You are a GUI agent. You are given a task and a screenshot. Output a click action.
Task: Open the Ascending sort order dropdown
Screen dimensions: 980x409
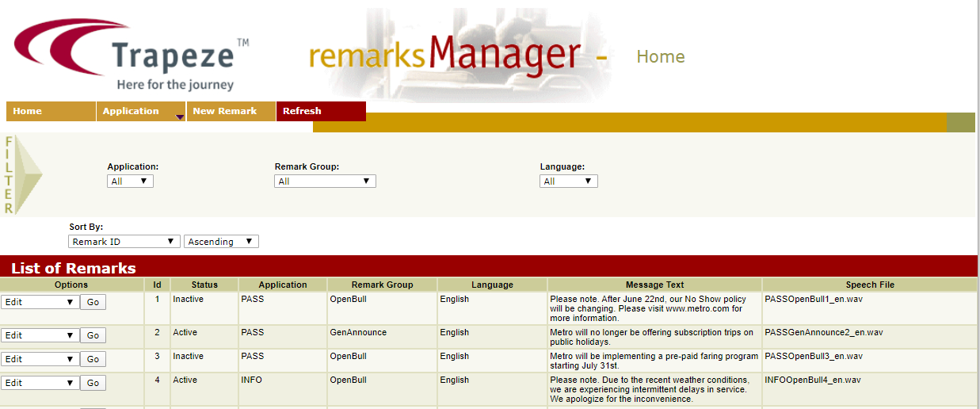click(221, 242)
